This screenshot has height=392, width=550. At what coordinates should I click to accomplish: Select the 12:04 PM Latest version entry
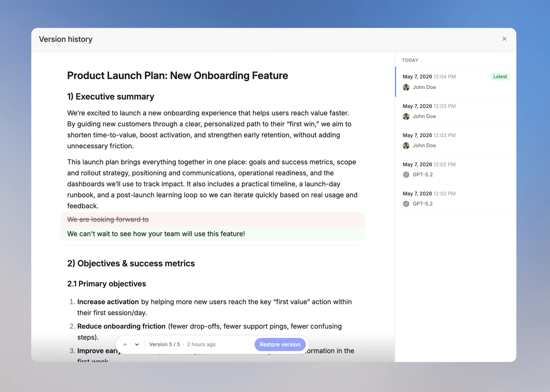456,82
